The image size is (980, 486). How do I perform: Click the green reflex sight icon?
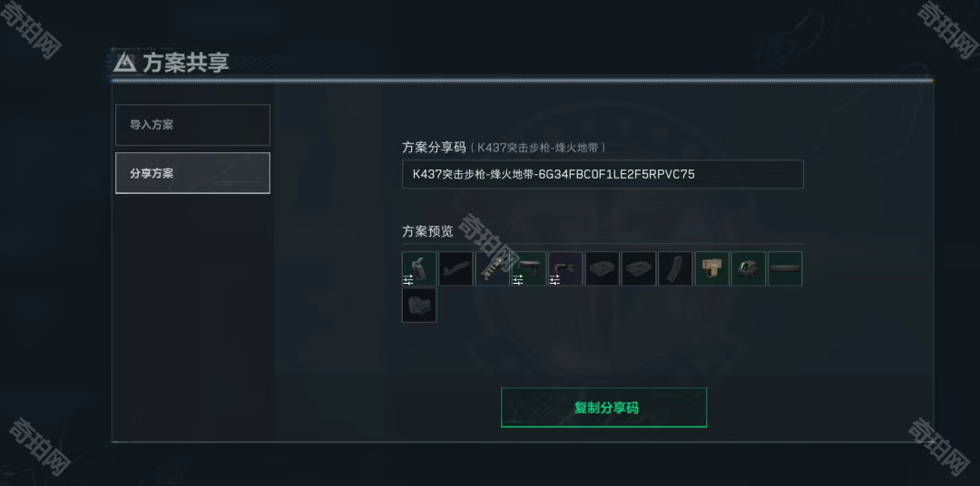coord(749,268)
